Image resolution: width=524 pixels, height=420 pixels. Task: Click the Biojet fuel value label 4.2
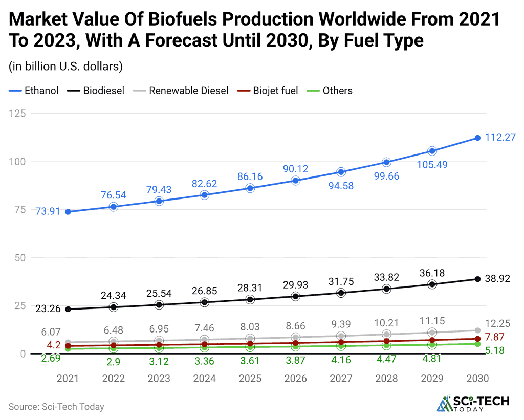tap(54, 345)
